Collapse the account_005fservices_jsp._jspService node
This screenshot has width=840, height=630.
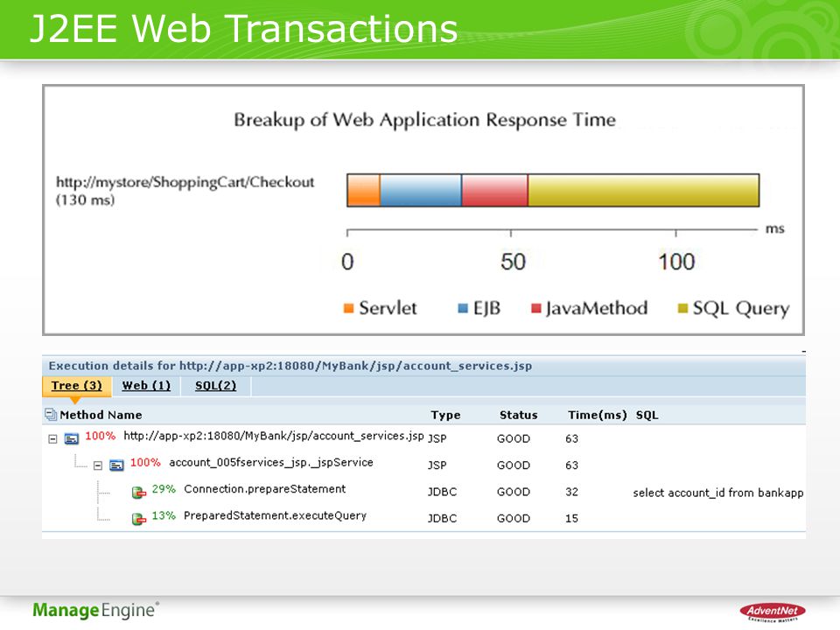tap(97, 465)
